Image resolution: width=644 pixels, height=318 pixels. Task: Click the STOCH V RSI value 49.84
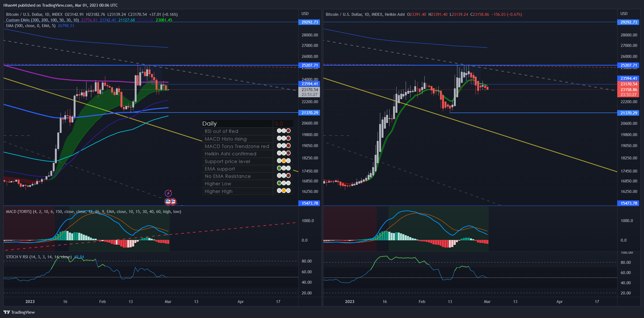(x=79, y=257)
